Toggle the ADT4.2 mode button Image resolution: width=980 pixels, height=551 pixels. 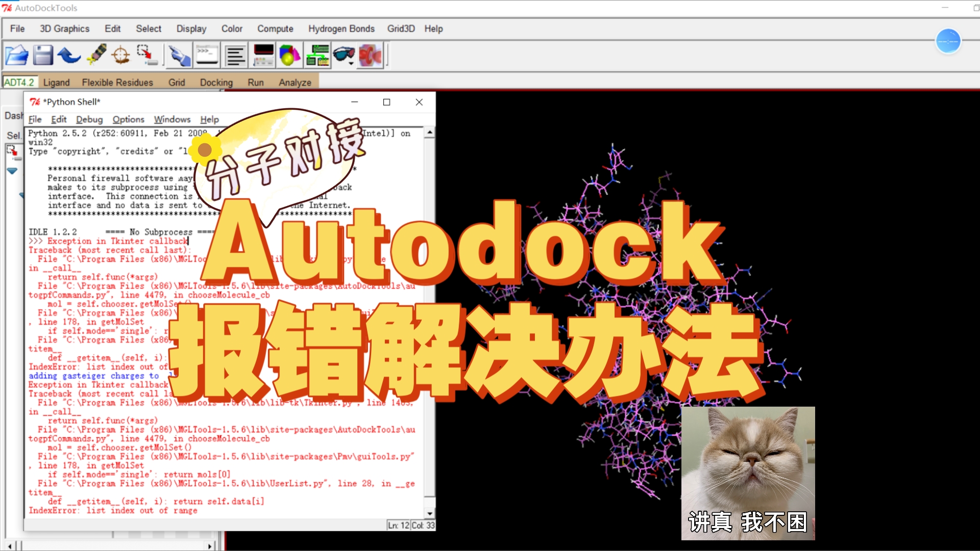[x=19, y=82]
